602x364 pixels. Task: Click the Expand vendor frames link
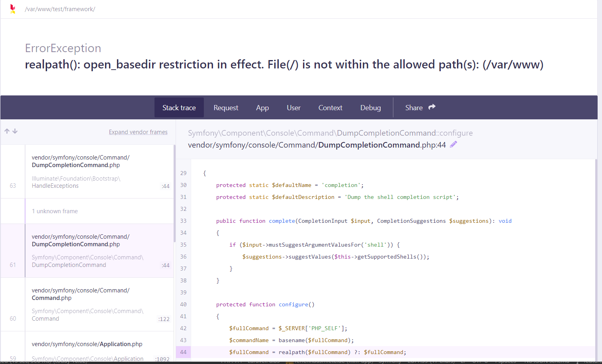click(138, 132)
